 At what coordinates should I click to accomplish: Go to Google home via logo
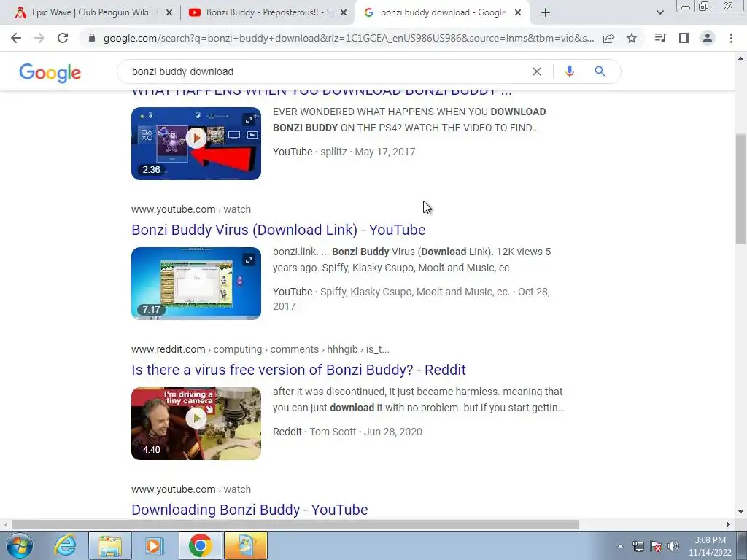50,73
